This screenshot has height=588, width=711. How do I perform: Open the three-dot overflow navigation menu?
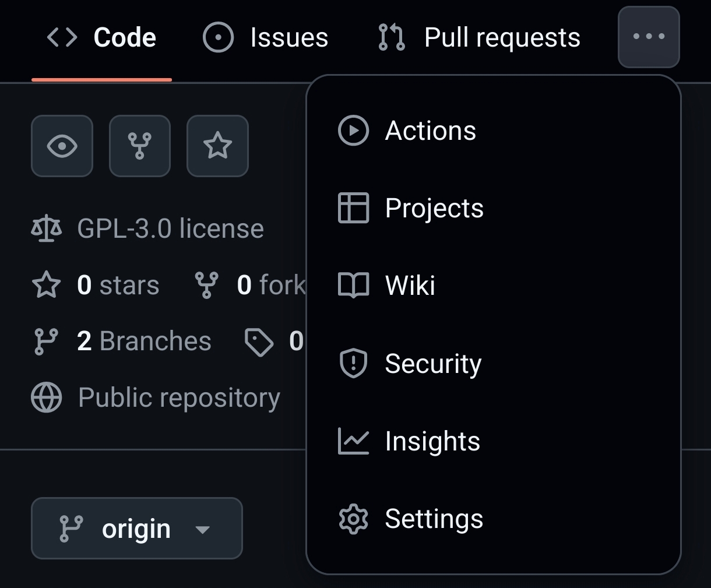649,37
